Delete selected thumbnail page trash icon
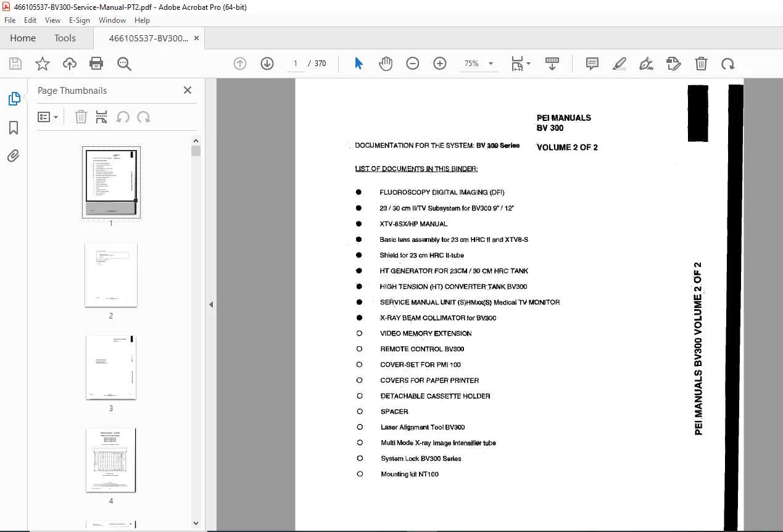 point(81,117)
